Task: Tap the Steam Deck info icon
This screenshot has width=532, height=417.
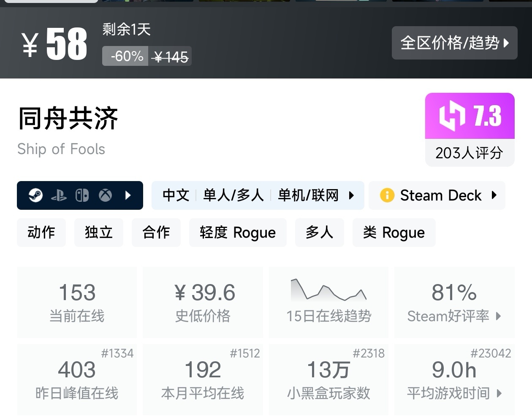Action: [387, 195]
